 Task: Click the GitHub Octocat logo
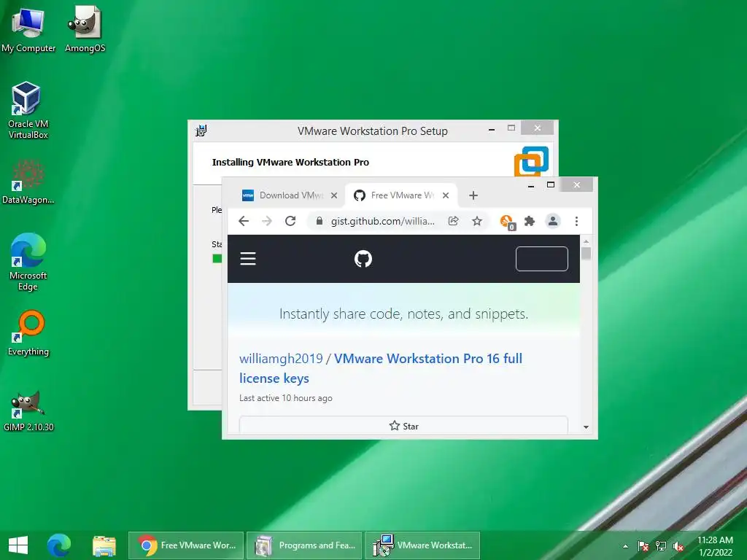click(363, 259)
